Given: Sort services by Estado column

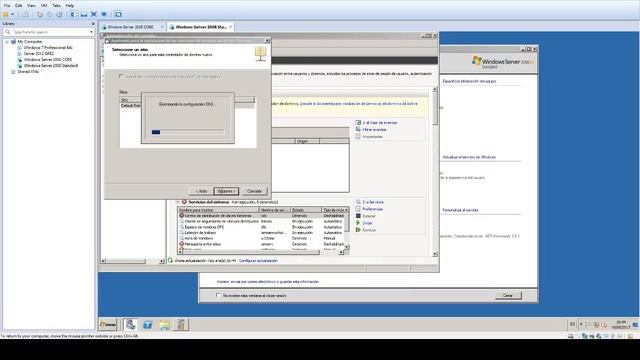Looking at the screenshot, I should coord(306,210).
